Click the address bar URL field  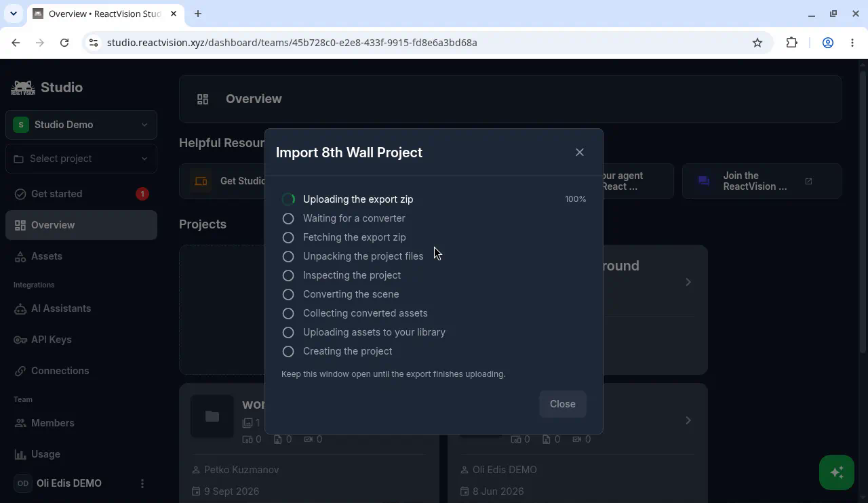(427, 43)
